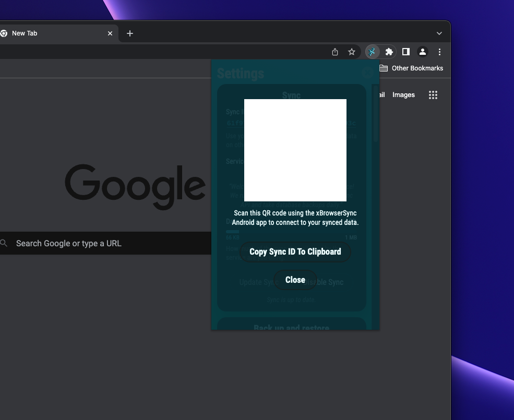The image size is (514, 420).
Task: Click the browser profile avatar icon
Action: click(423, 52)
